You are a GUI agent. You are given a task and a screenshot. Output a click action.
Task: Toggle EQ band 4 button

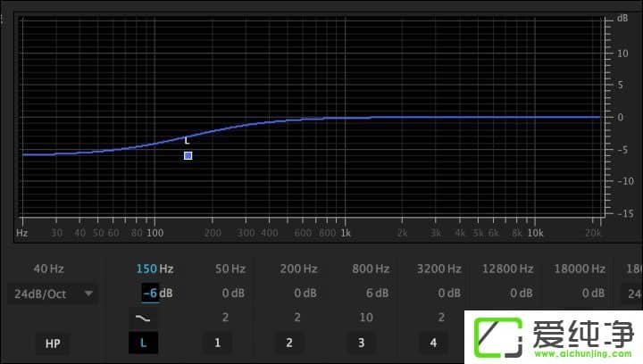(433, 343)
